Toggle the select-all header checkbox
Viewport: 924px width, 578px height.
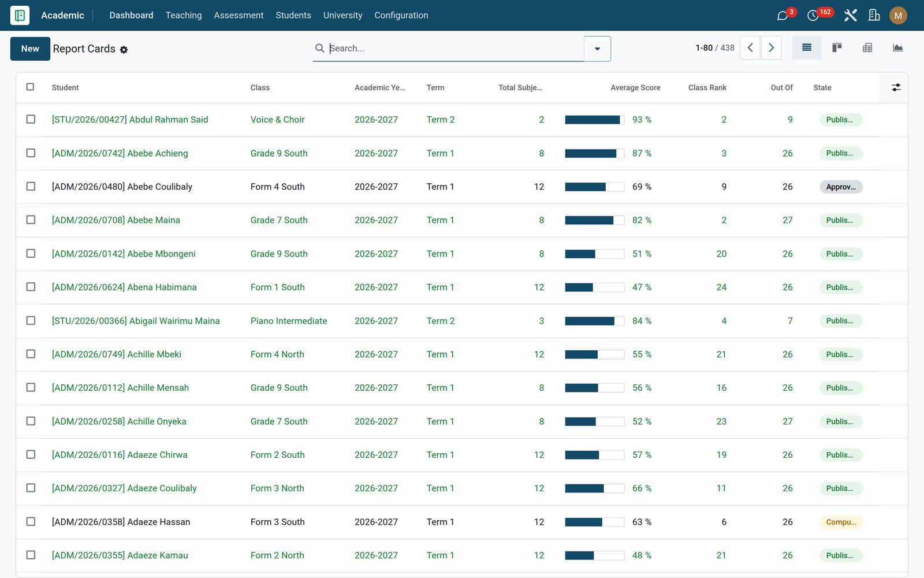tap(31, 87)
